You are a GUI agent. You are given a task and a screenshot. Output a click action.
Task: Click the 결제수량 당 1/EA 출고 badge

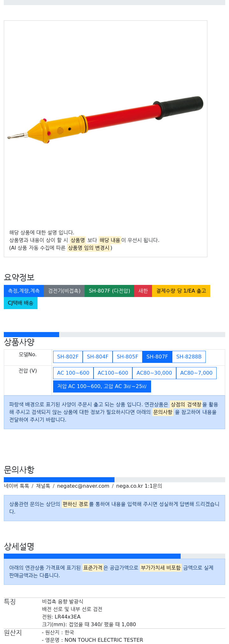(x=181, y=291)
